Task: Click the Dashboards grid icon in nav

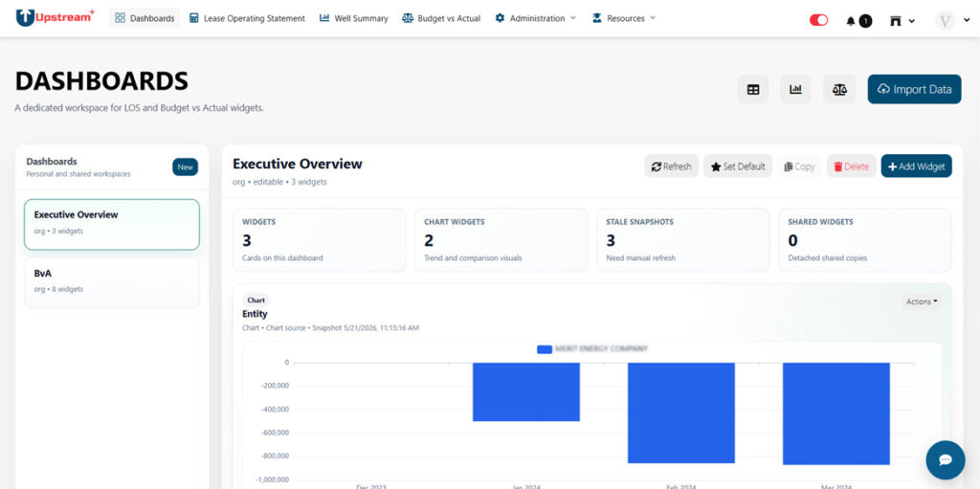Action: pyautogui.click(x=120, y=18)
